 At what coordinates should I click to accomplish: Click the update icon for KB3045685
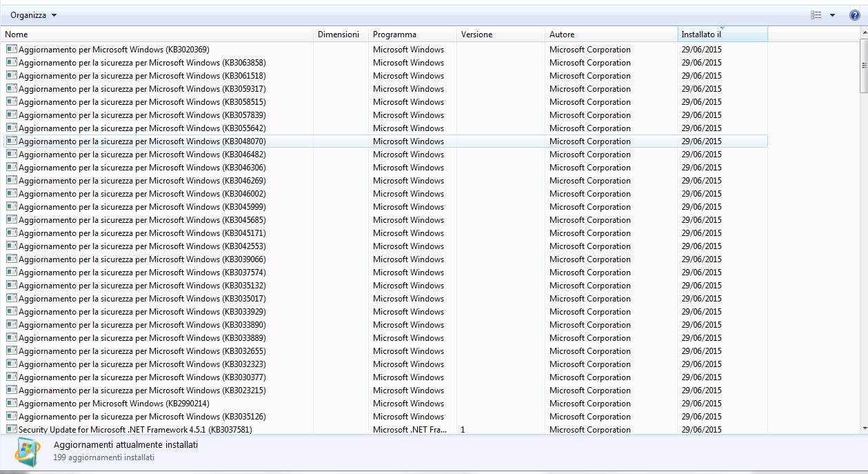[11, 219]
